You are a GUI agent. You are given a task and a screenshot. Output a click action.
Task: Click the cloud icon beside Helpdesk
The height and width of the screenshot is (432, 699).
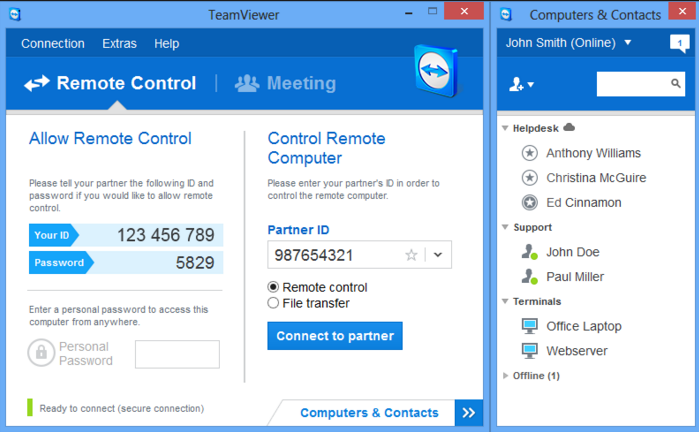569,128
